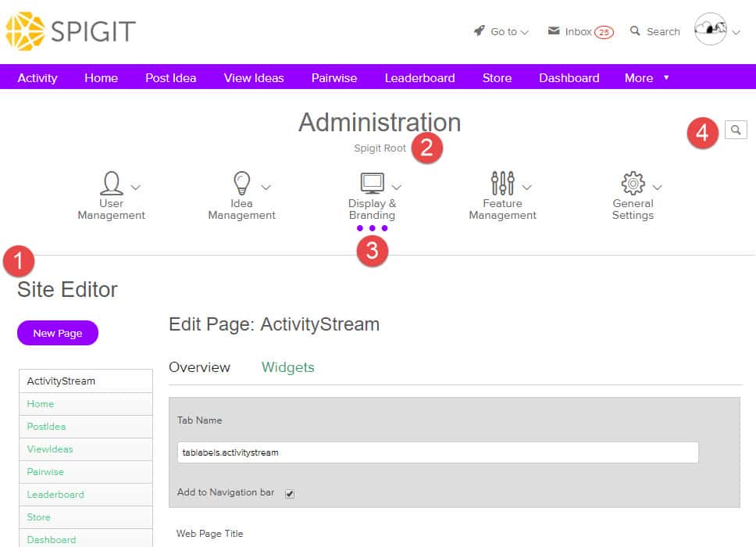This screenshot has height=547, width=756.
Task: Click the General Settings gear icon
Action: 633,184
